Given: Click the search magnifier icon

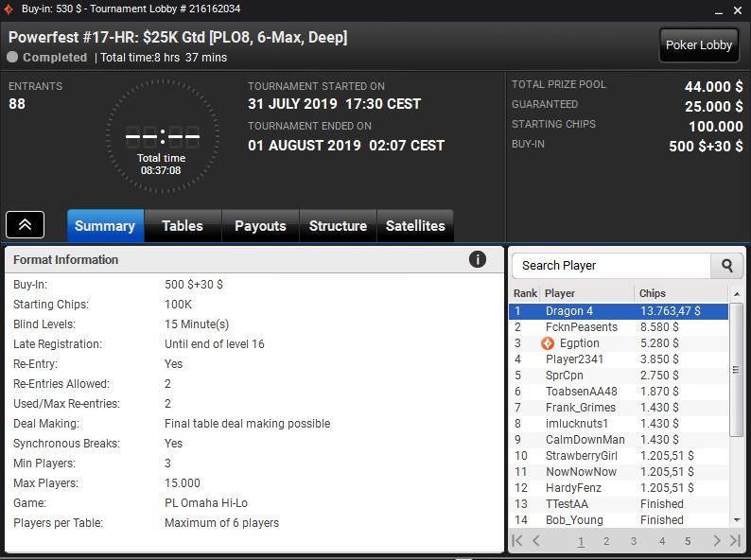Looking at the screenshot, I should tap(726, 266).
